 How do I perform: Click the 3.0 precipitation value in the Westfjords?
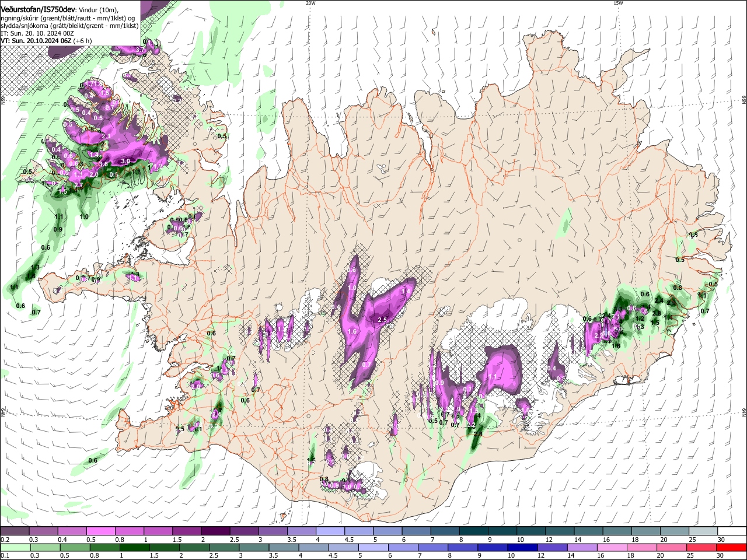point(125,161)
